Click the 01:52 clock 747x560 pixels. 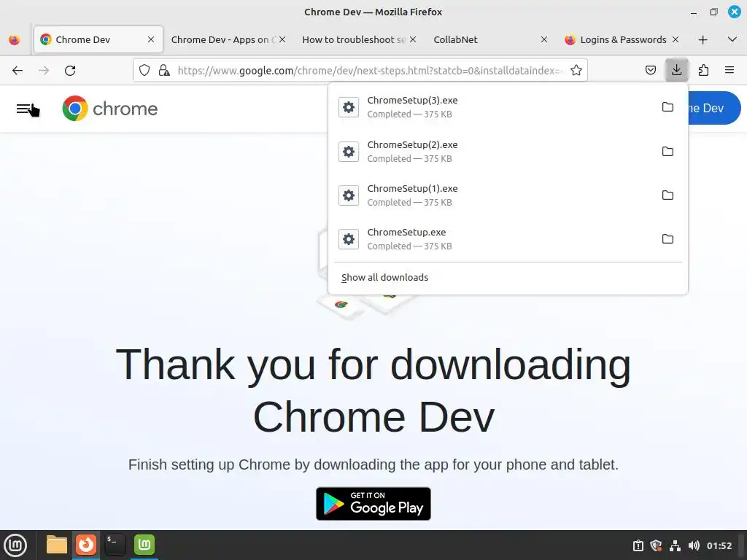(719, 545)
